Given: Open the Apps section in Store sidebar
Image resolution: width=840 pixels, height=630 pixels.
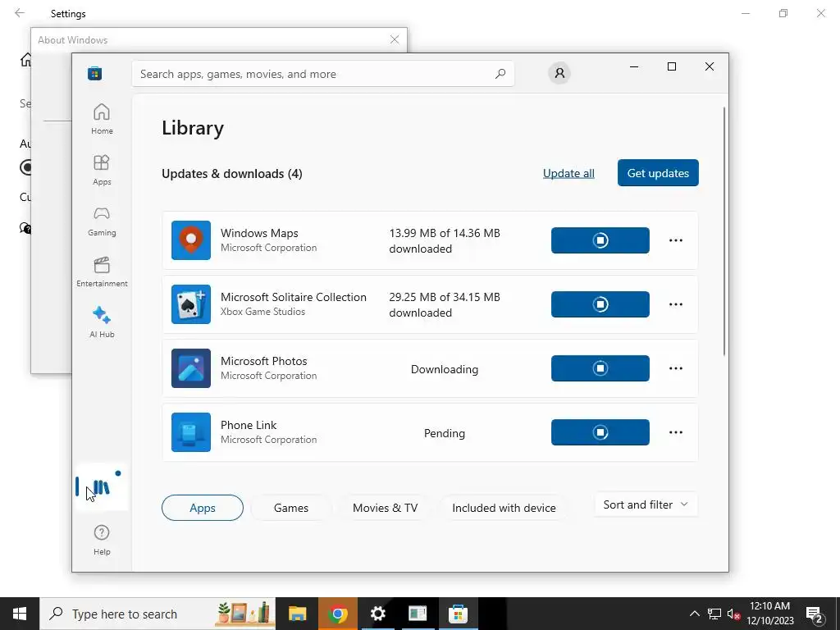Looking at the screenshot, I should (x=102, y=170).
